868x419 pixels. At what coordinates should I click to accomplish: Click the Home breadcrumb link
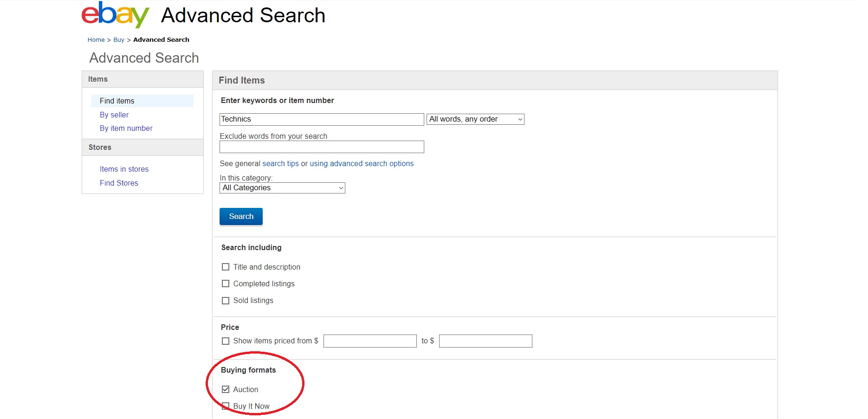coord(96,40)
